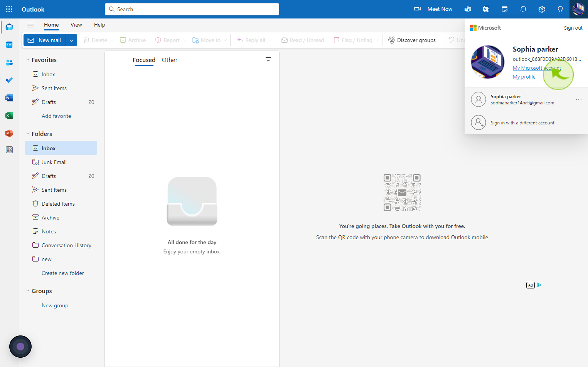Viewport: 588px width, 367px height.
Task: Click New group link
Action: click(x=55, y=305)
